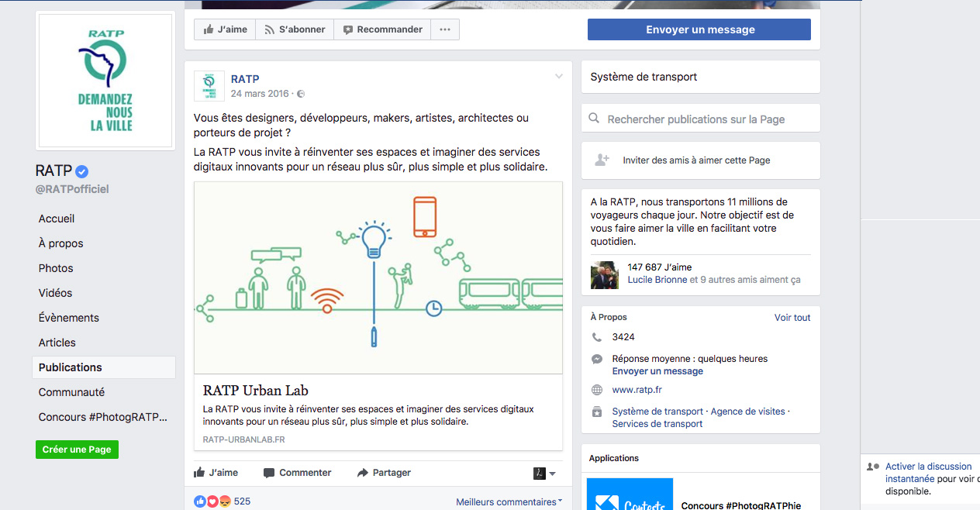Viewport: 980px width, 510px height.
Task: Click Activer la discussion instantanée link
Action: [928, 472]
